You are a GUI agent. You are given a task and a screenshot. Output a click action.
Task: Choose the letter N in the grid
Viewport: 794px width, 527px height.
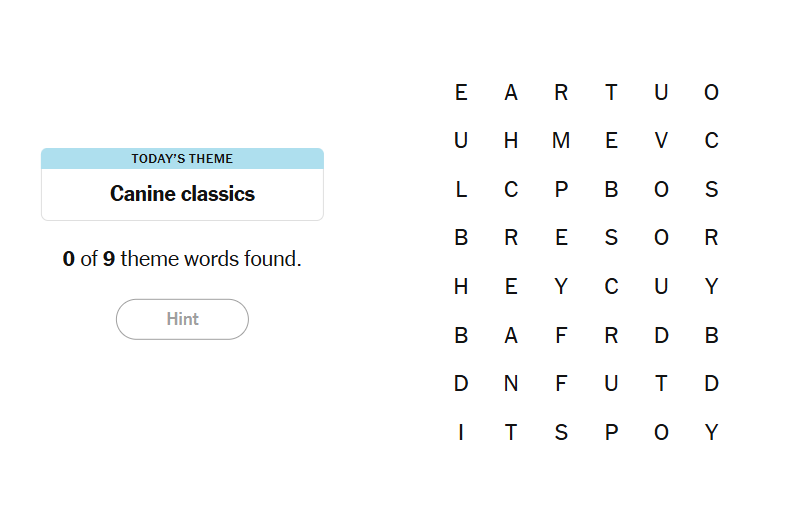point(511,384)
